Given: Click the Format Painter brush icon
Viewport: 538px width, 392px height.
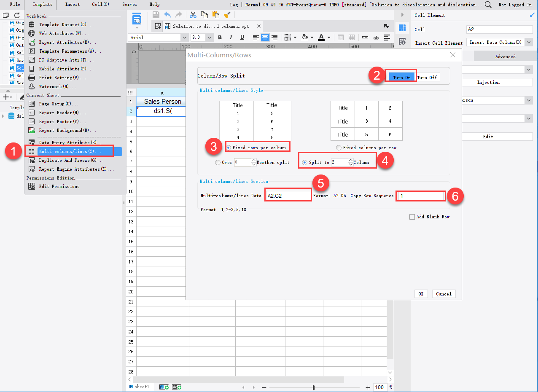Looking at the screenshot, I should pyautogui.click(x=227, y=14).
